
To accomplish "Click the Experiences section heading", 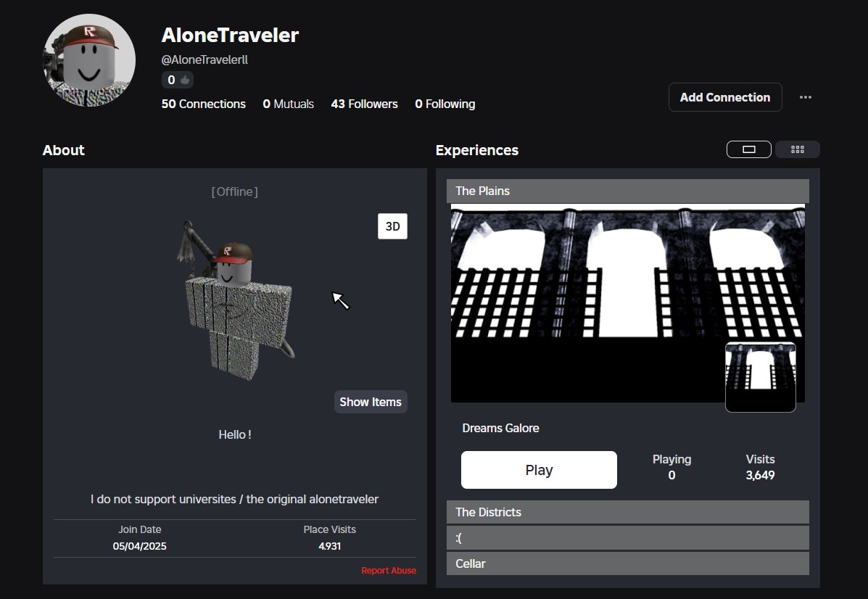I will [476, 150].
